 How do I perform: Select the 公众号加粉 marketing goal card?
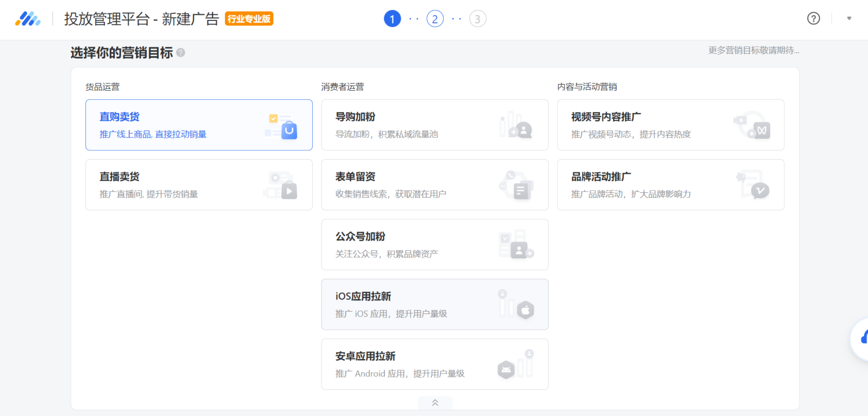(435, 245)
